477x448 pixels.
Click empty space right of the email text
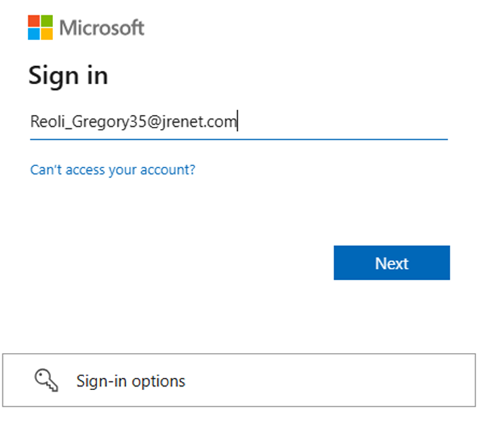345,123
